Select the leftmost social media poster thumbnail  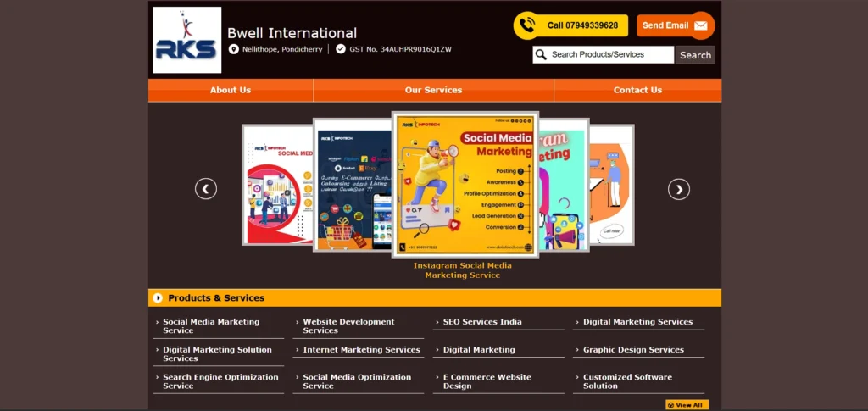pyautogui.click(x=277, y=185)
